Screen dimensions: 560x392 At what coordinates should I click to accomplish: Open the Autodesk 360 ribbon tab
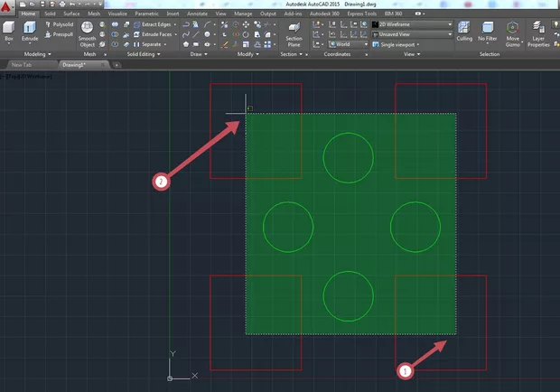[324, 14]
